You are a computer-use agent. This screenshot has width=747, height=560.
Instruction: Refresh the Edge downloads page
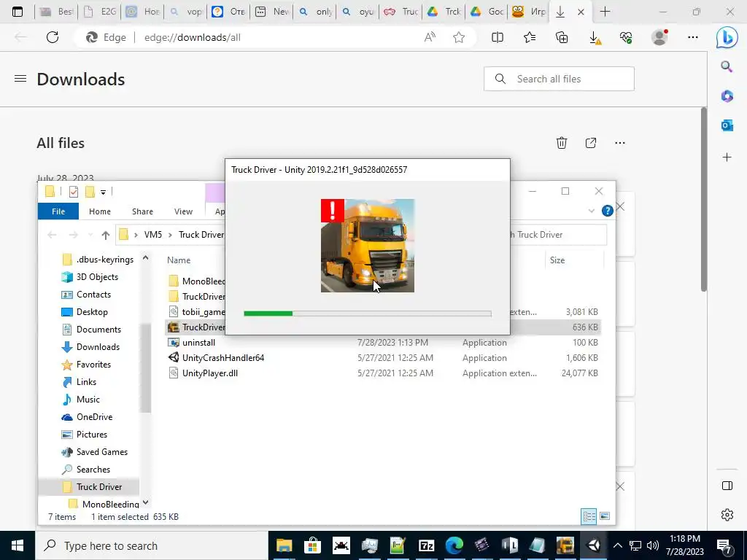tap(53, 37)
